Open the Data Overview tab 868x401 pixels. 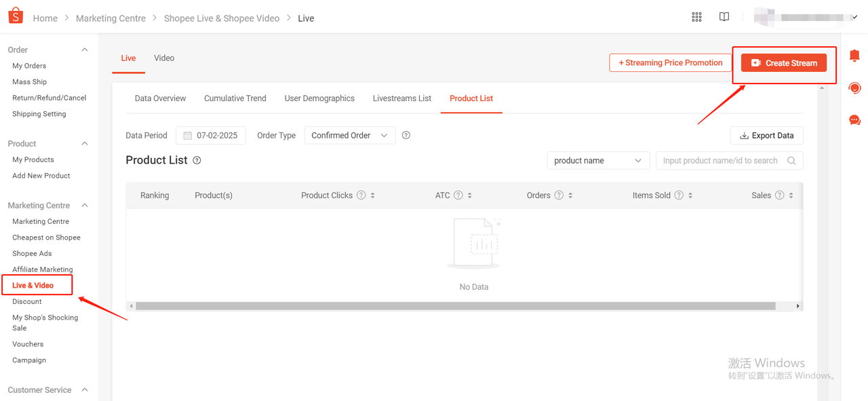click(160, 98)
